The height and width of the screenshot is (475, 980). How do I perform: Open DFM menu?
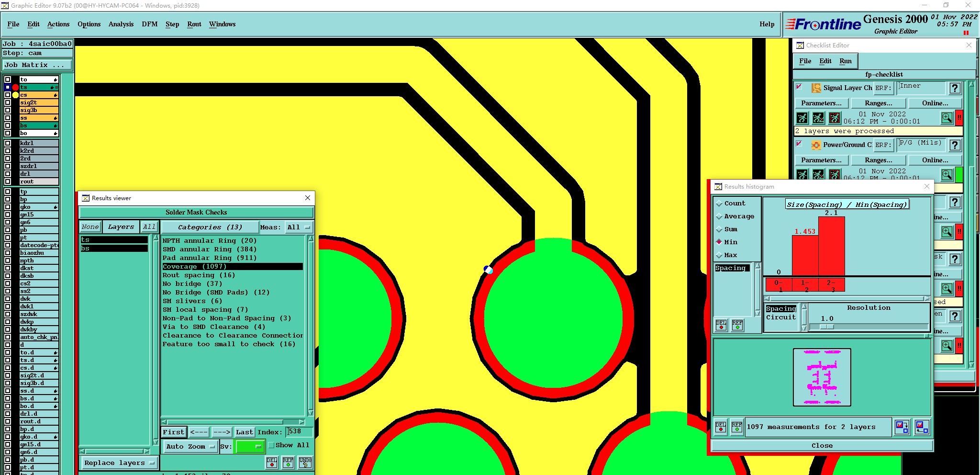pos(150,24)
